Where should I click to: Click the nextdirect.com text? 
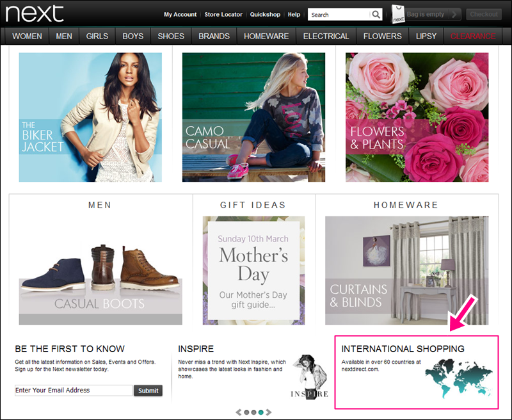360,369
